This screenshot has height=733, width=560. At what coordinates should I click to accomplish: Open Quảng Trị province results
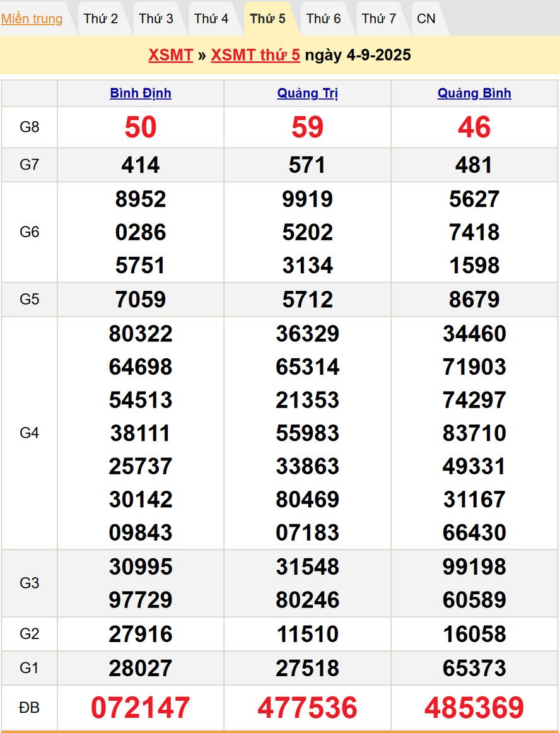pos(308,93)
